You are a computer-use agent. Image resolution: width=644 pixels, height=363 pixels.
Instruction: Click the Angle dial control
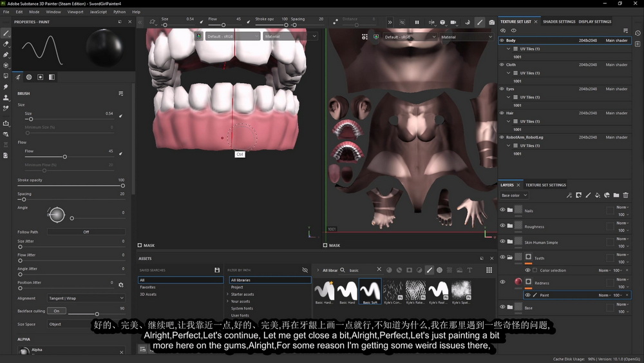pos(57,215)
